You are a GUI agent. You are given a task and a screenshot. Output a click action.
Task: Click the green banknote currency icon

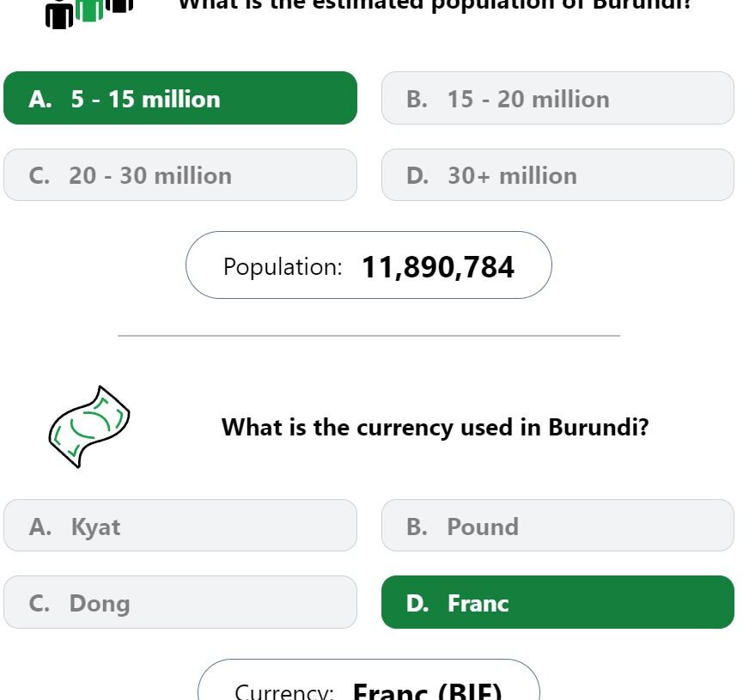(x=89, y=427)
